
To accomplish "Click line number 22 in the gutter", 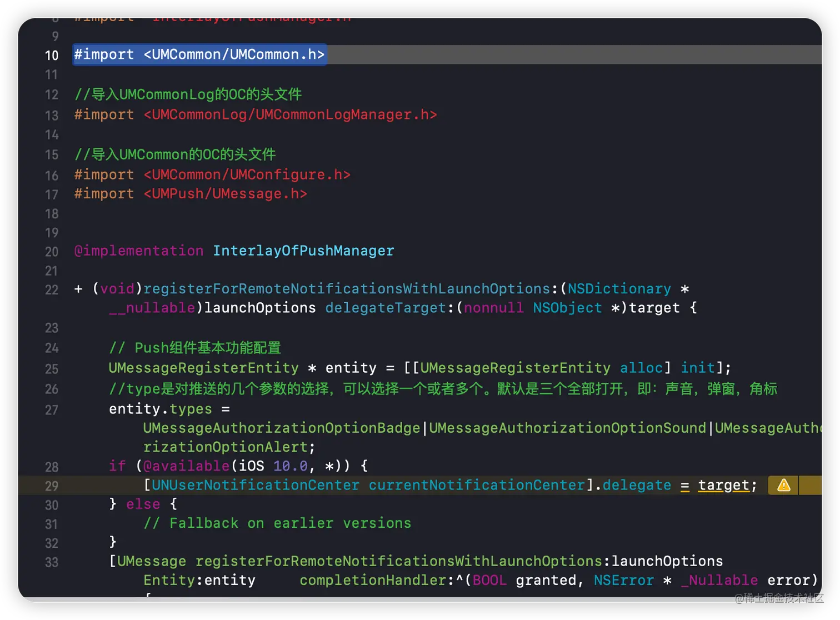I will point(52,289).
